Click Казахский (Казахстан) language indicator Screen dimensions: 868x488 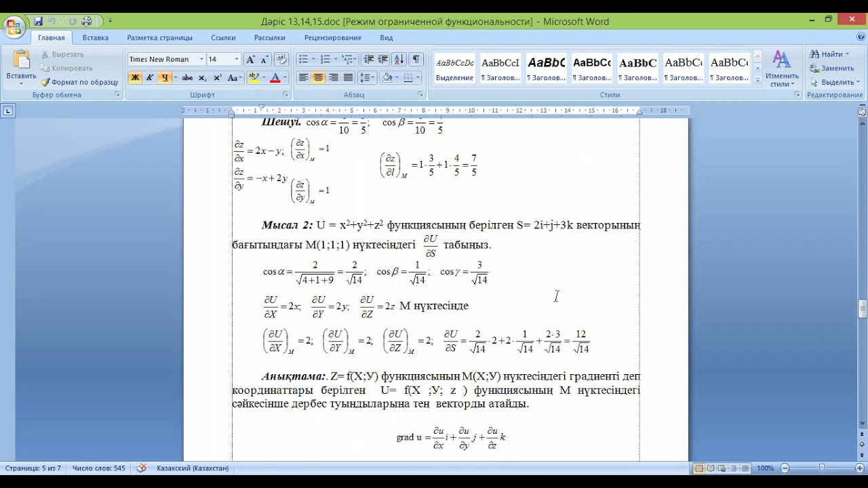[193, 468]
